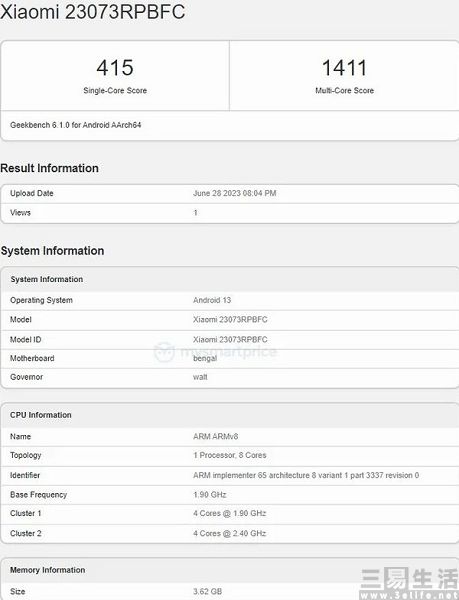The height and width of the screenshot is (600, 459).
Task: Select the ARM ARMv8 CPU name value
Action: pos(215,436)
